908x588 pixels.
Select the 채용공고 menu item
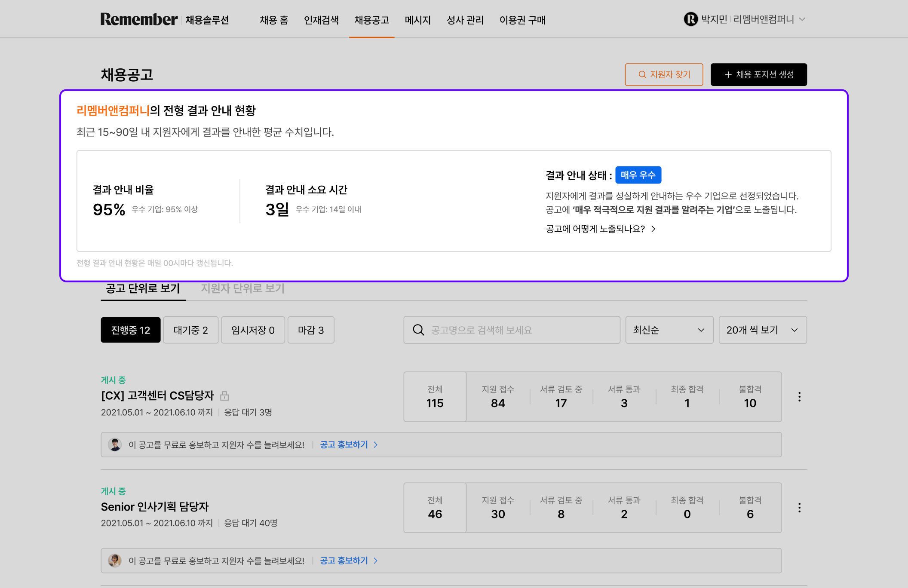(x=371, y=20)
